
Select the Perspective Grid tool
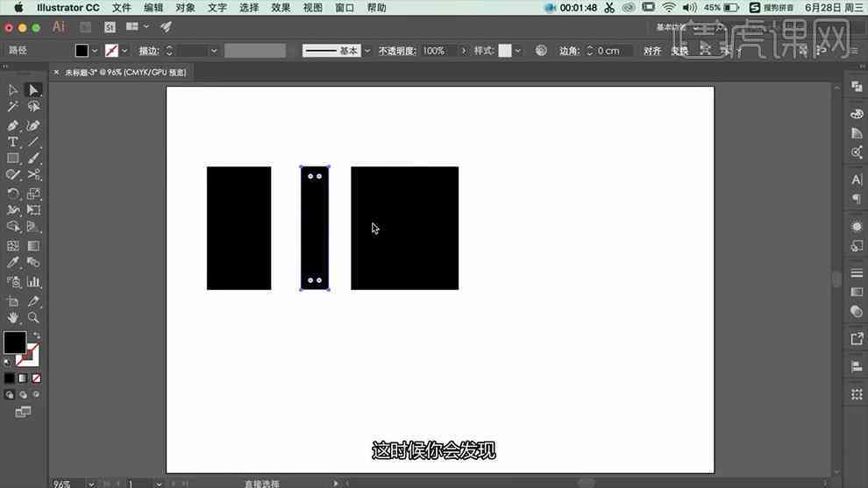click(x=33, y=227)
